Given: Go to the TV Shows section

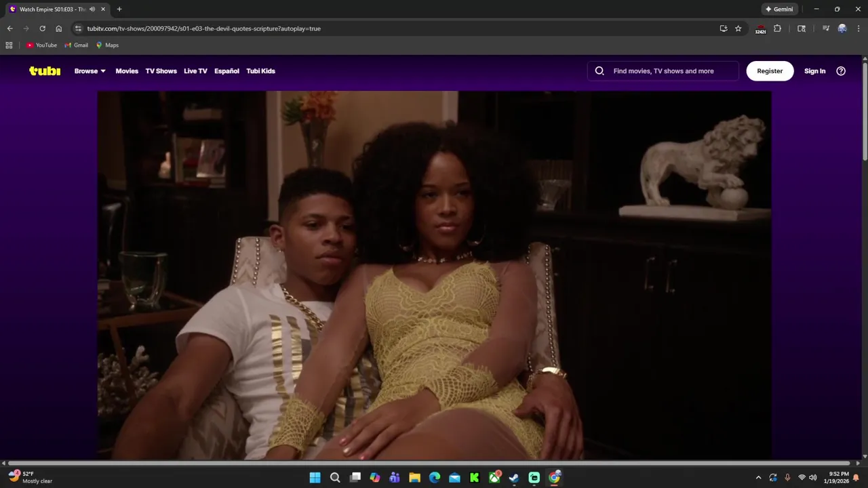Looking at the screenshot, I should pos(161,71).
